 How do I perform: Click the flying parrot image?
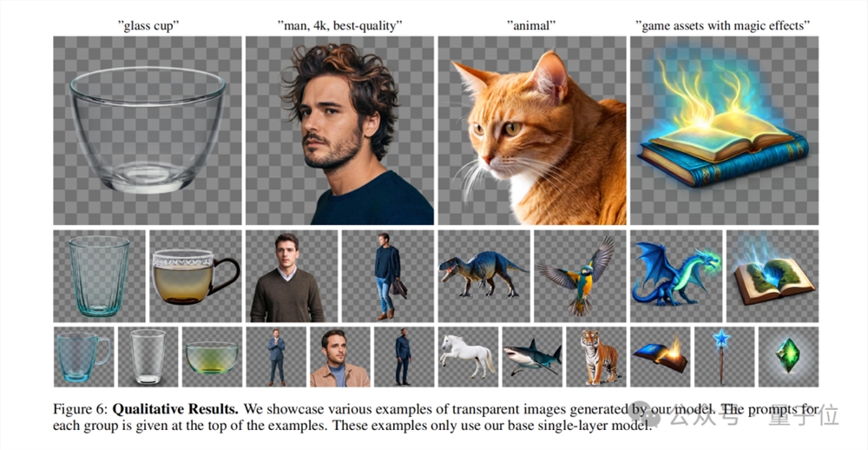tap(580, 276)
